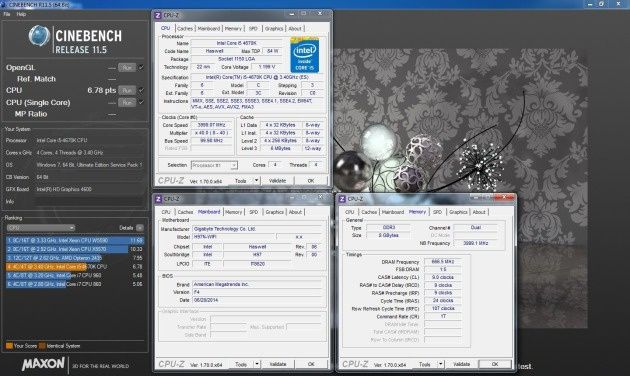Image resolution: width=630 pixels, height=376 pixels.
Task: Select the Core i7 CPU 860 ranking row
Action: 75,284
